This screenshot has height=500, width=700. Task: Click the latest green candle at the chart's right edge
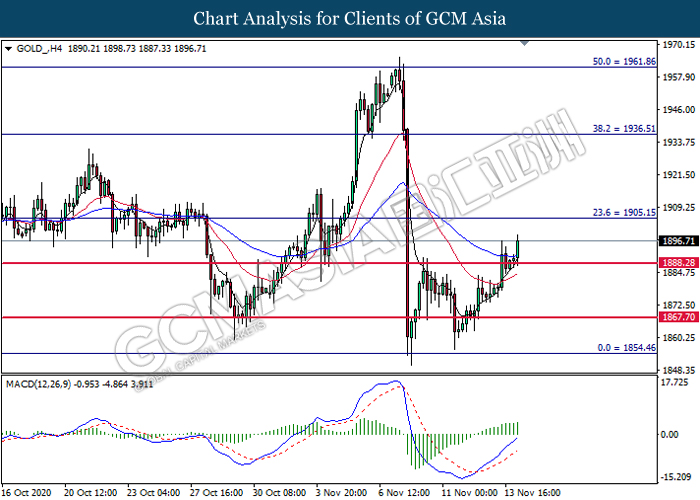coord(518,249)
